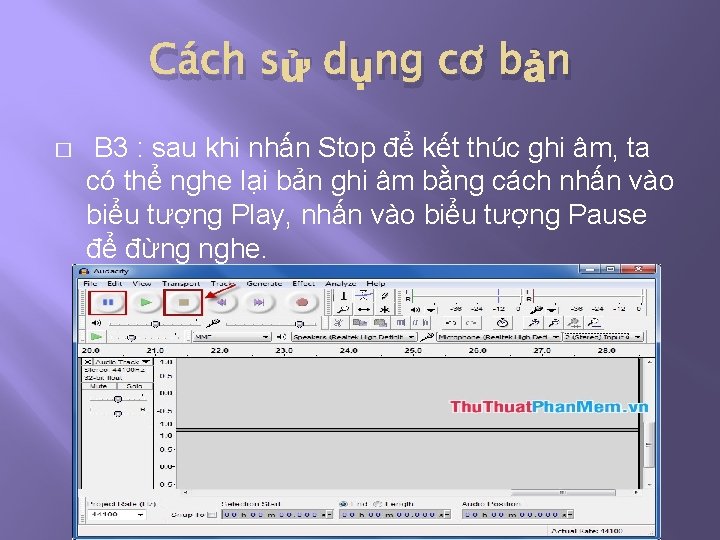This screenshot has height=540, width=720.
Task: Close the Audio Track with X button
Action: point(88,362)
